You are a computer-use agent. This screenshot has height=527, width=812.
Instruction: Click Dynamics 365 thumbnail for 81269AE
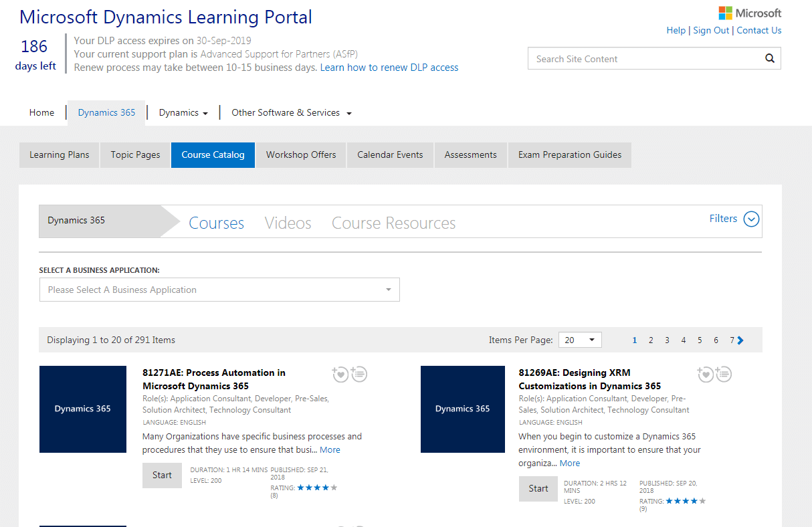tap(463, 409)
